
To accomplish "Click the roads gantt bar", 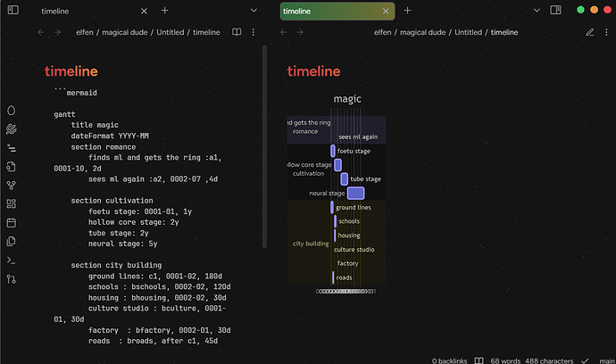I will pos(333,277).
